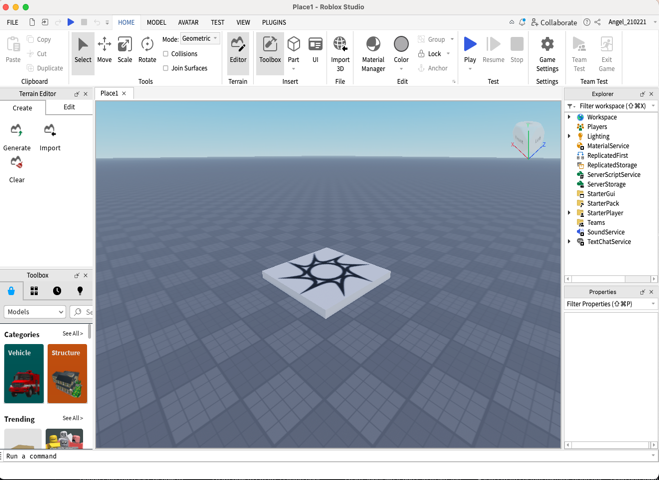This screenshot has width=659, height=480.
Task: Enable the Join Surfaces checkbox
Action: point(166,68)
